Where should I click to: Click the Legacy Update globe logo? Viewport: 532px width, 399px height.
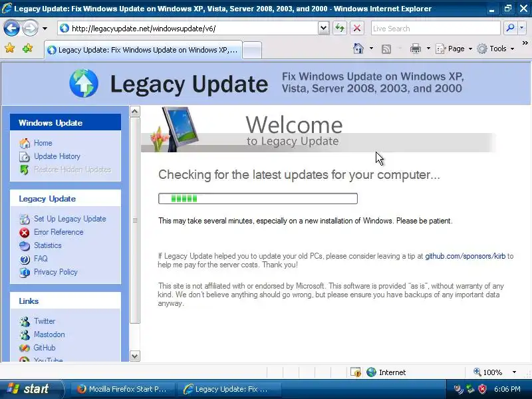84,83
